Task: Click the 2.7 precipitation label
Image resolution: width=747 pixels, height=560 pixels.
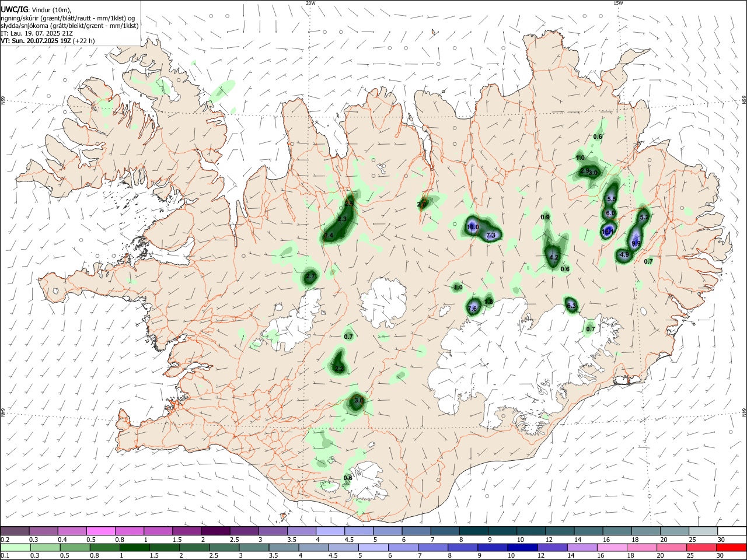Action: click(310, 276)
